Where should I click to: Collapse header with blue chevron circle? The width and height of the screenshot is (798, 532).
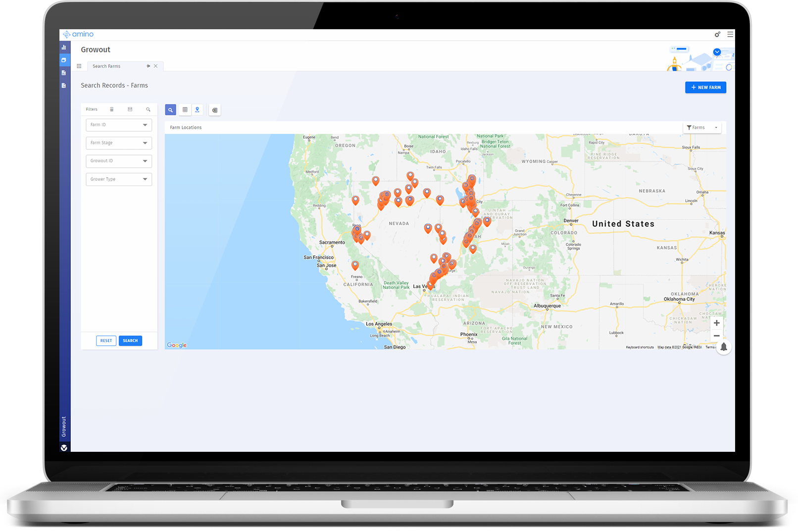[717, 52]
